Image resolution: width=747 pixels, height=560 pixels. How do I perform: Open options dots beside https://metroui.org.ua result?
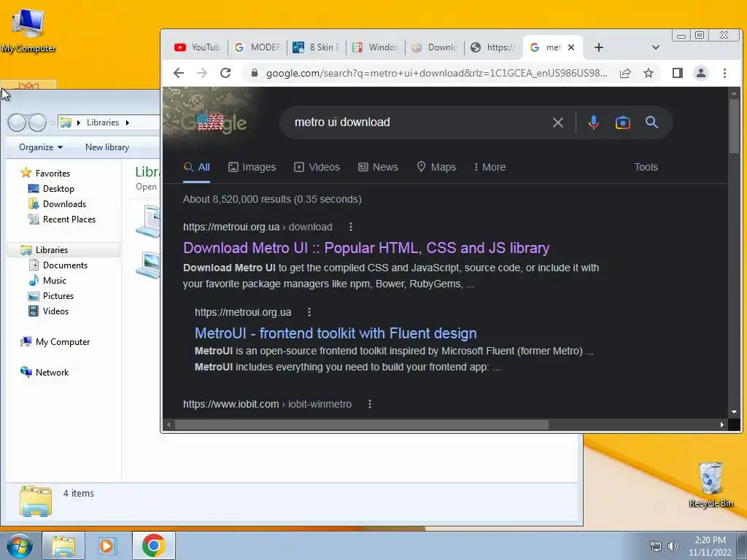tap(309, 312)
